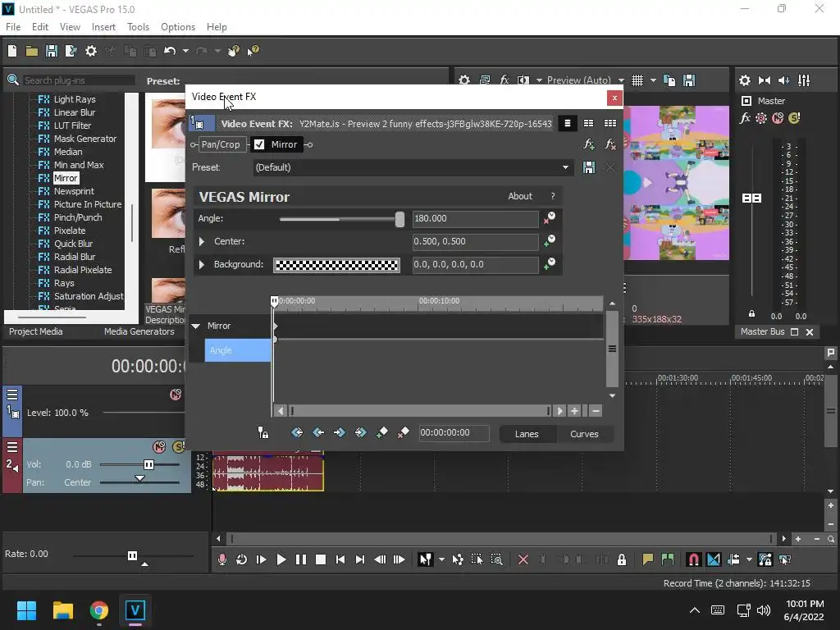840x630 pixels.
Task: Click the Stop button in transport
Action: point(321,559)
